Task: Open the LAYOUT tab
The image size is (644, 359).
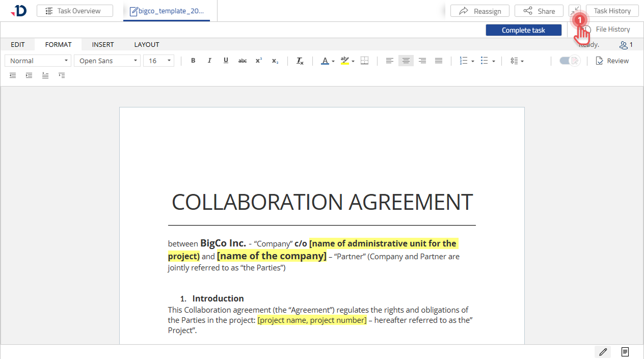Action: click(x=147, y=44)
